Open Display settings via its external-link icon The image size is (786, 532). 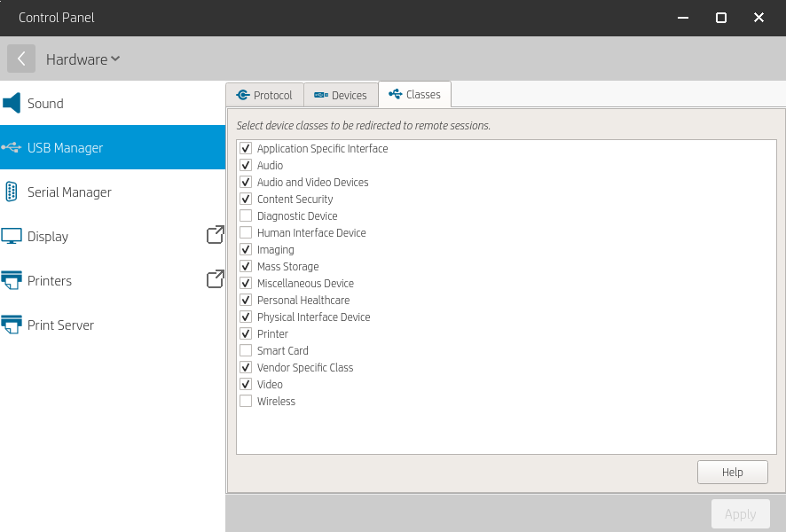(x=215, y=235)
